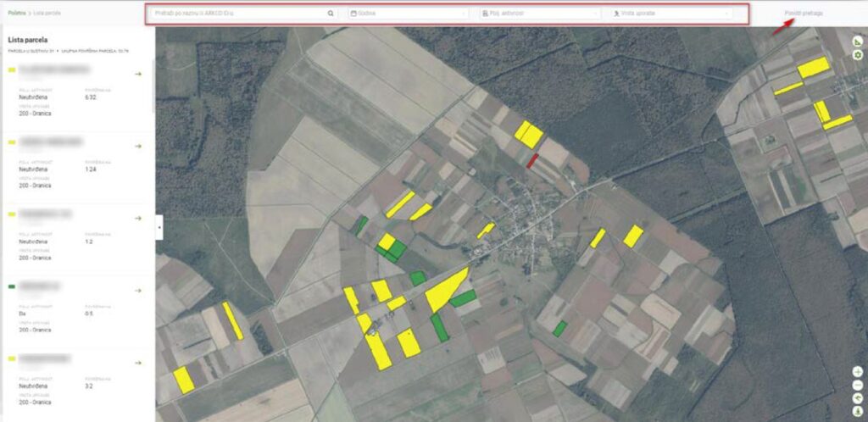This screenshot has height=422, width=868.
Task: Click the parcel list scrollbar
Action: 153,85
